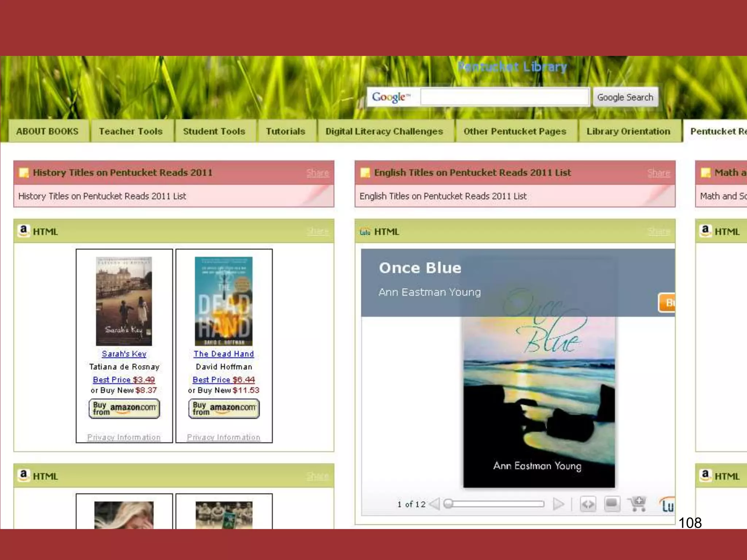Click into the Google search field
The height and width of the screenshot is (560, 747).
(504, 97)
